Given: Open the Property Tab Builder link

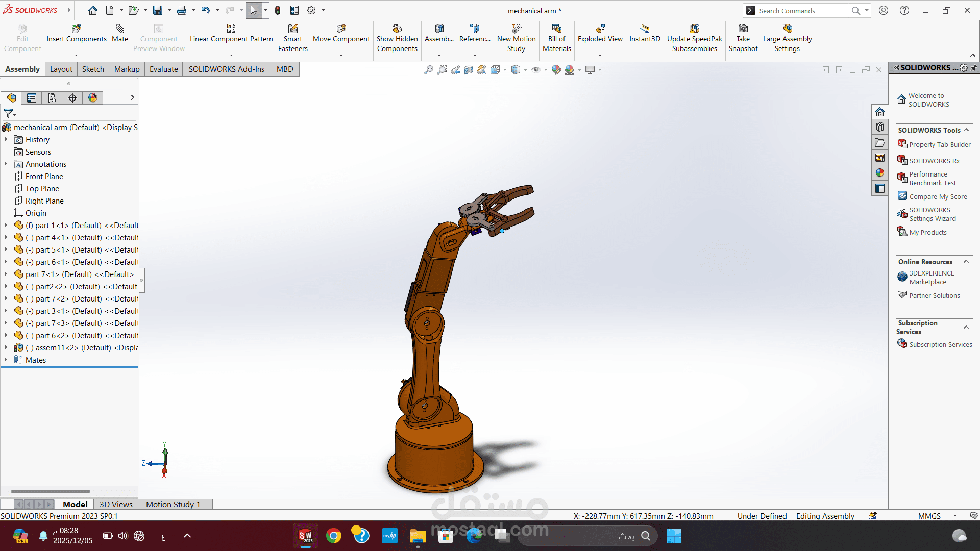Looking at the screenshot, I should pos(939,145).
